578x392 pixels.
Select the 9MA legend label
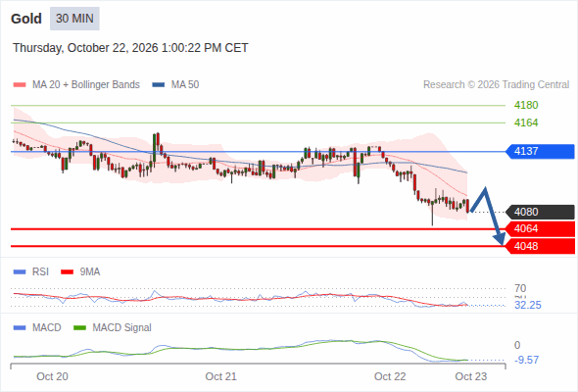click(x=90, y=272)
